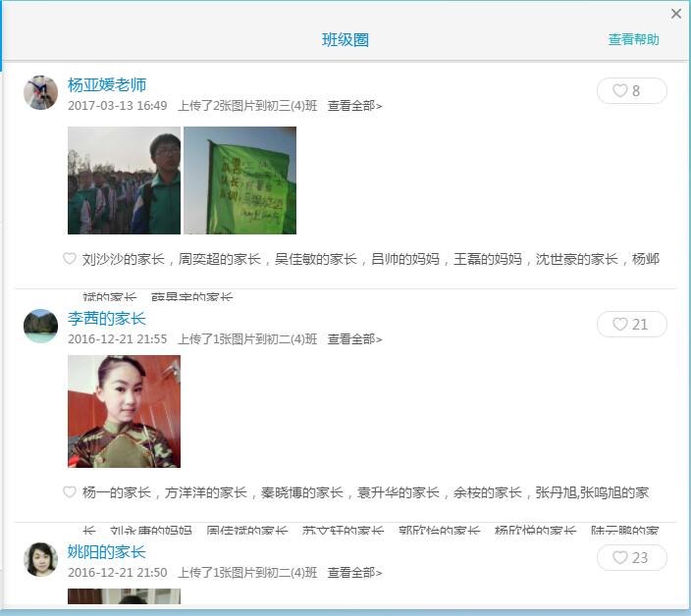Click 查看全部> on the 21:55 post
The height and width of the screenshot is (616, 691).
click(x=354, y=339)
